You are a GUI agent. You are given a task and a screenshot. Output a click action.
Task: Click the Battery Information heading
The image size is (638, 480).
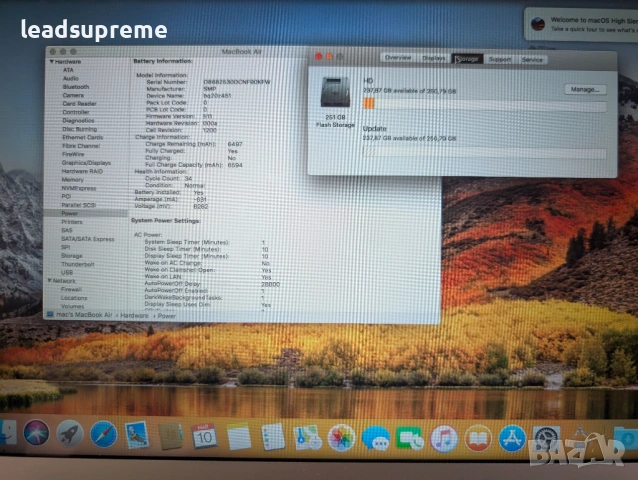[x=163, y=61]
